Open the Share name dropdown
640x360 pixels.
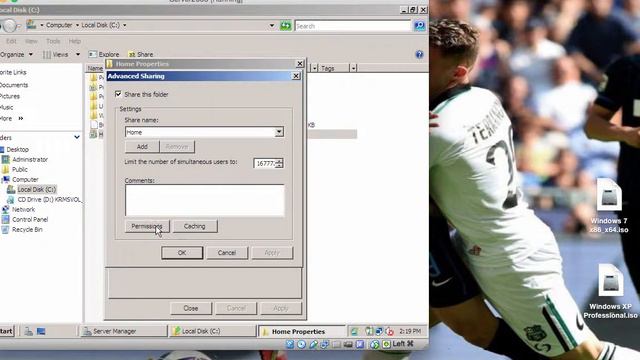(x=279, y=132)
